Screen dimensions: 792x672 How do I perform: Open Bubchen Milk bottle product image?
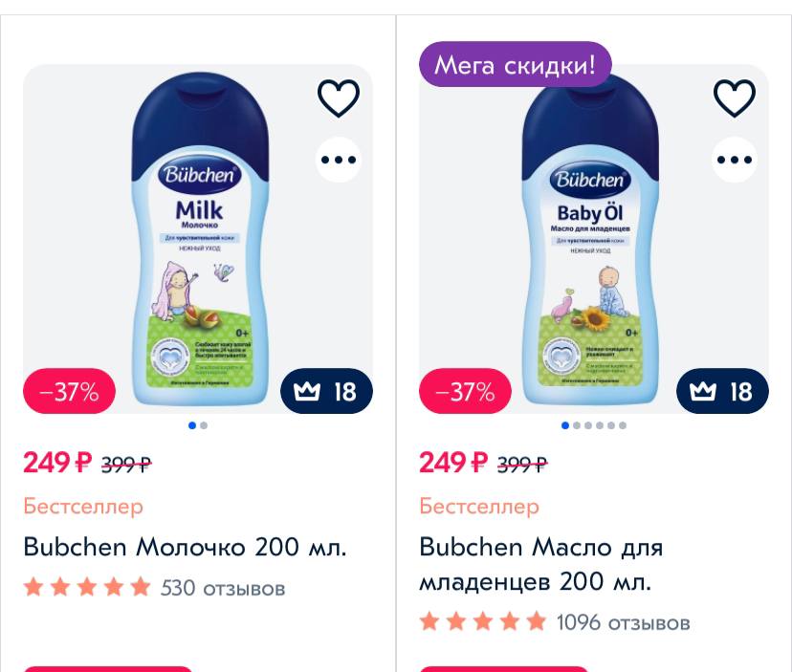pos(200,238)
